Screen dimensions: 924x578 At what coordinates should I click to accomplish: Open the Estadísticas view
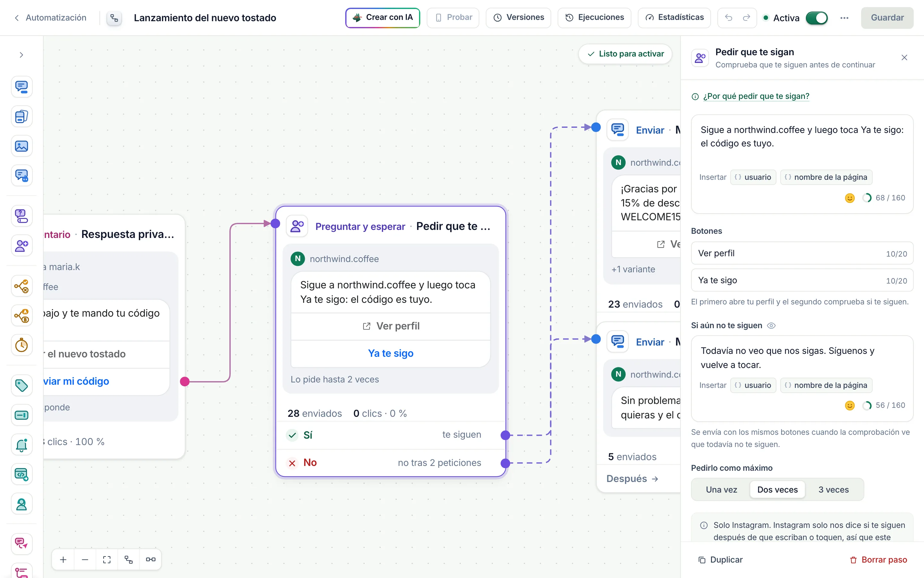(674, 18)
